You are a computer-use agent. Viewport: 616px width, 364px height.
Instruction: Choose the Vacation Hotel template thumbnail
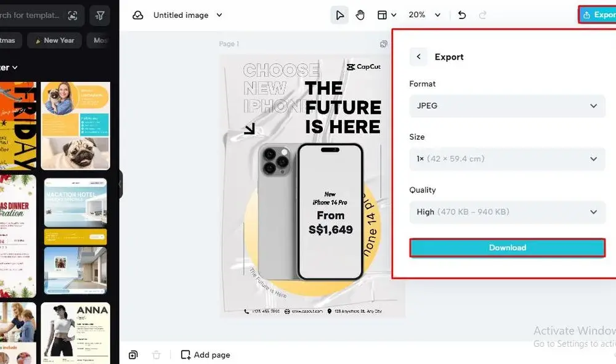(x=75, y=237)
